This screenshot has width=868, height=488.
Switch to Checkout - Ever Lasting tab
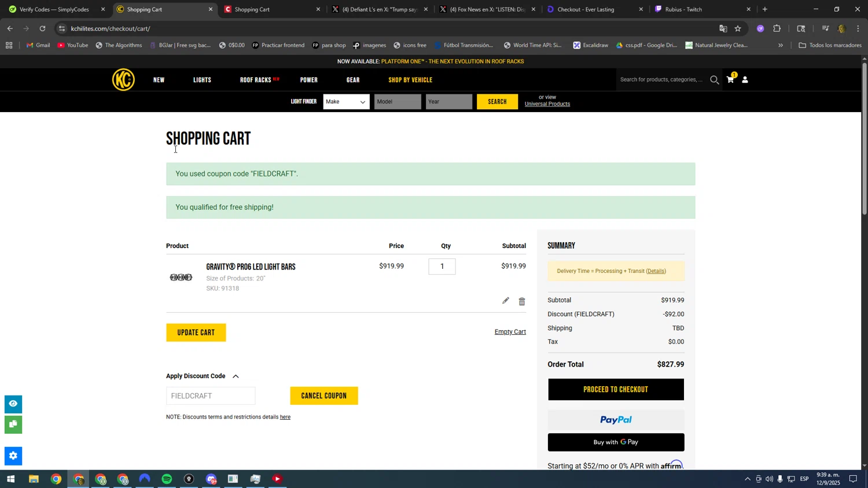[x=595, y=9]
